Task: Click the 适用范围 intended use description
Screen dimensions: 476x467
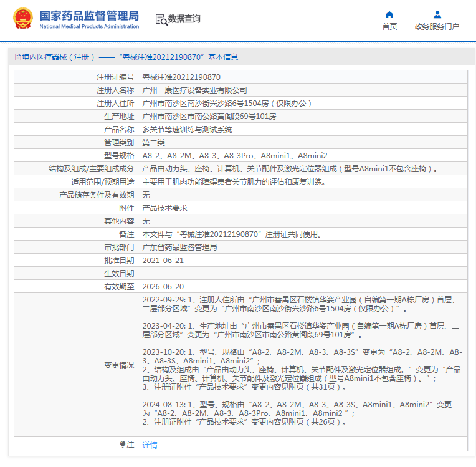Action: [x=234, y=181]
